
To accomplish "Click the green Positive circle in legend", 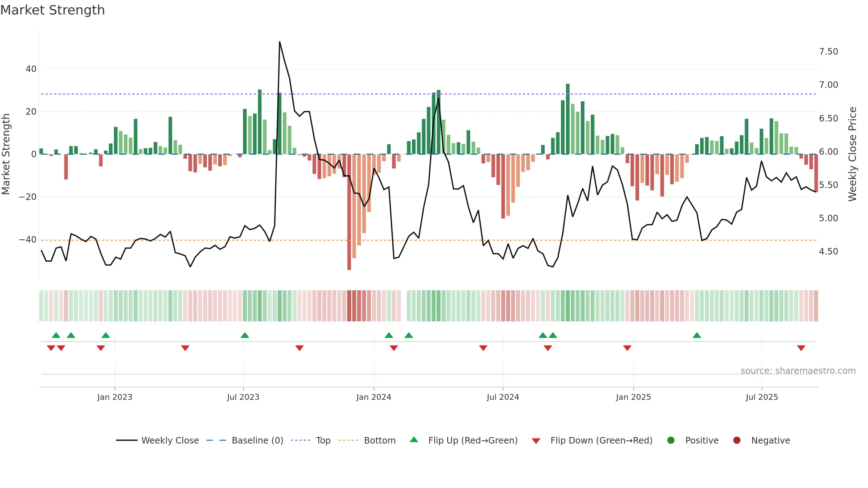I will coord(671,440).
